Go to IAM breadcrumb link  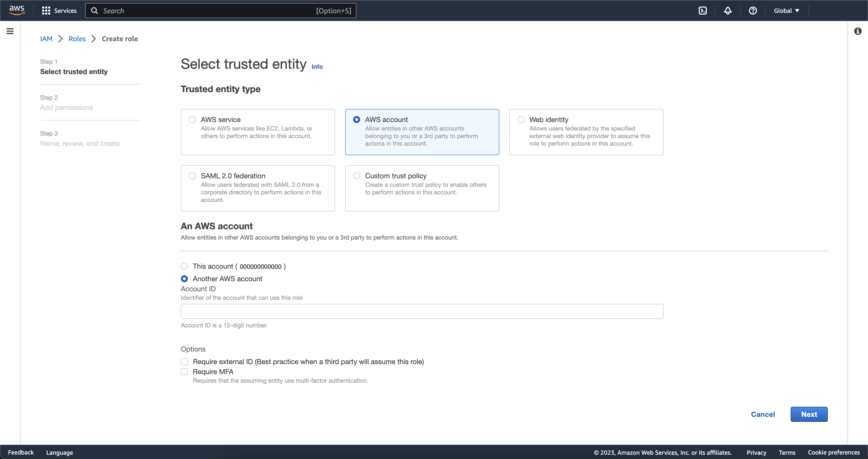[46, 39]
